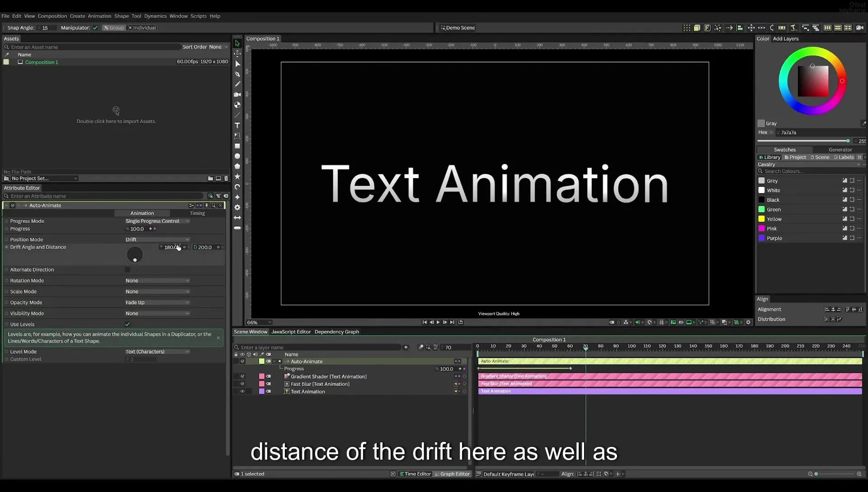This screenshot has width=868, height=492.
Task: Click the new folder icon in Assets
Action: coord(210,179)
